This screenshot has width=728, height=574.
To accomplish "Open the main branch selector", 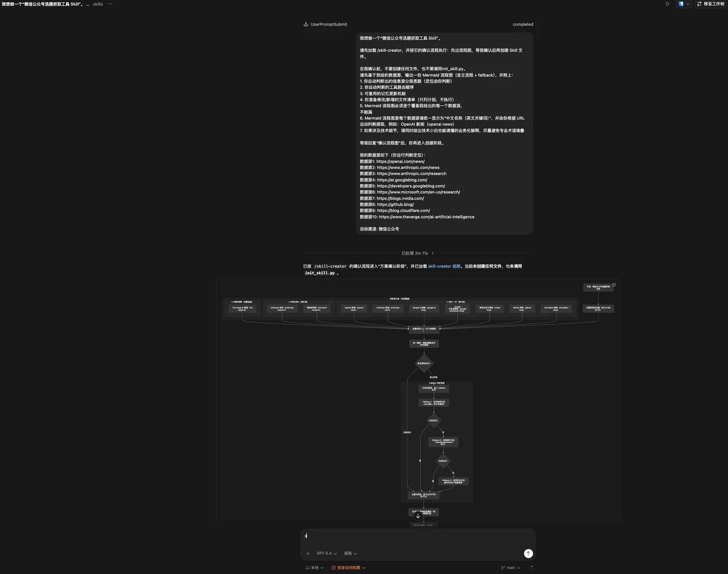I will 511,568.
